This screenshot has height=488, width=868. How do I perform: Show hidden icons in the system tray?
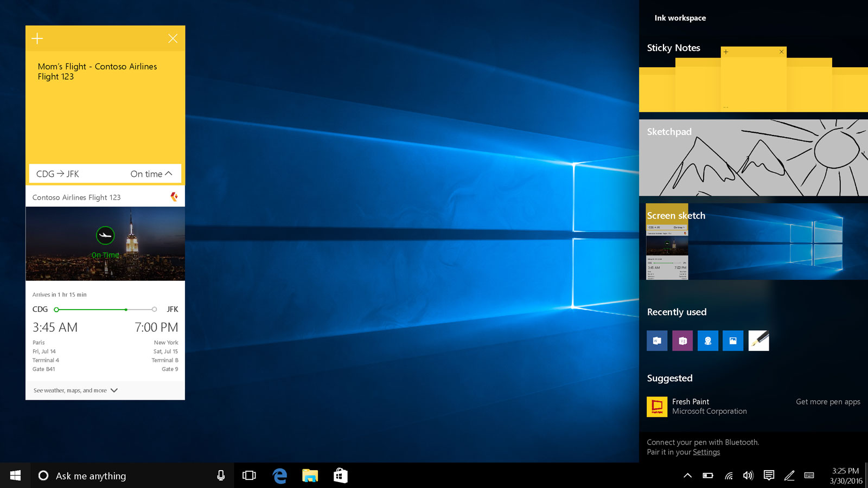pyautogui.click(x=687, y=476)
